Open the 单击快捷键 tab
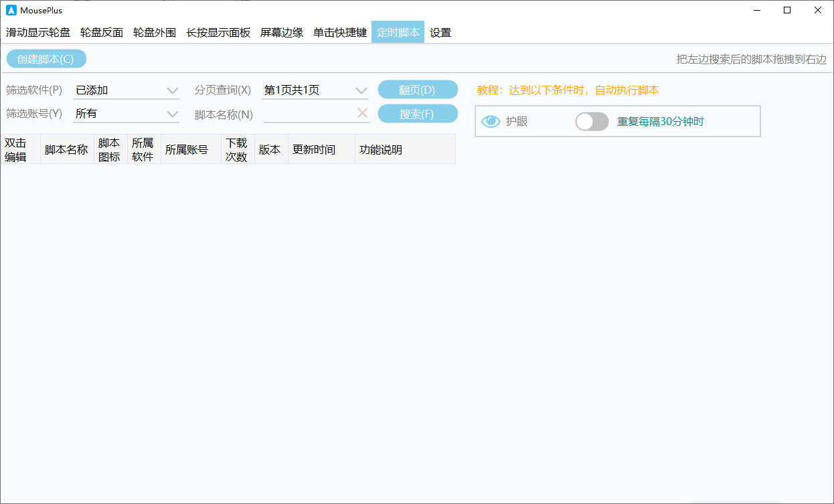 (340, 32)
